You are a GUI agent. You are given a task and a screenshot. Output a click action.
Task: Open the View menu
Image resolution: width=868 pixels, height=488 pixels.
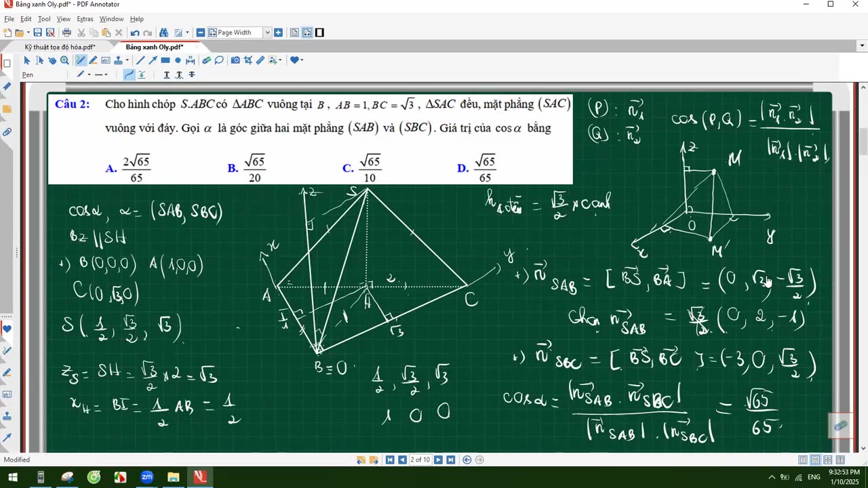point(64,19)
